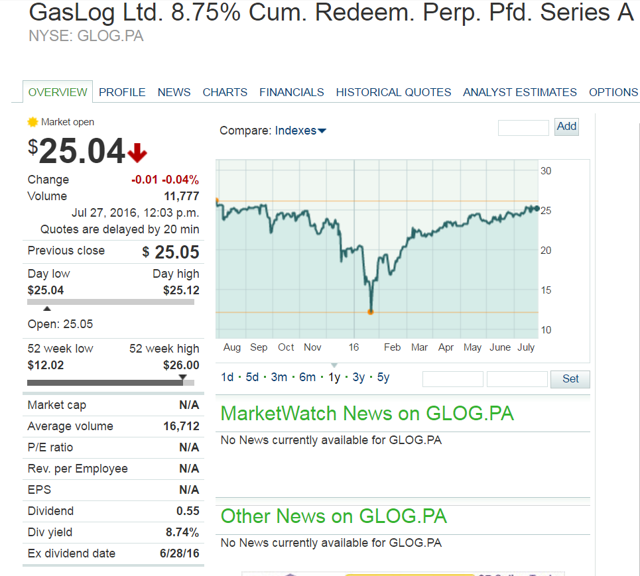Click the Market open sun icon
The image size is (640, 576).
click(x=33, y=122)
